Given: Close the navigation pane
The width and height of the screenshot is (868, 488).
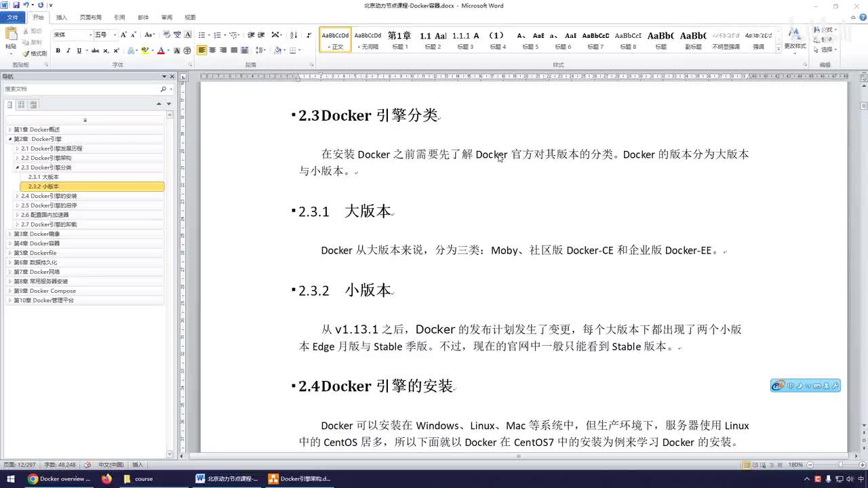Looking at the screenshot, I should [172, 77].
